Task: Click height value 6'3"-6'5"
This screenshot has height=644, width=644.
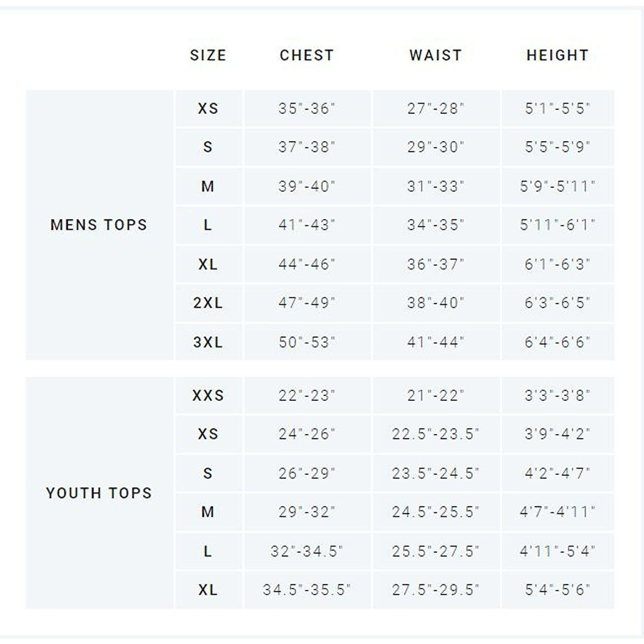Action: [x=558, y=303]
